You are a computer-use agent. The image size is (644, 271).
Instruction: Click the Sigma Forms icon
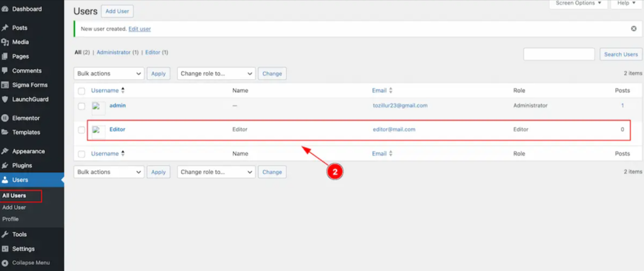[x=5, y=85]
